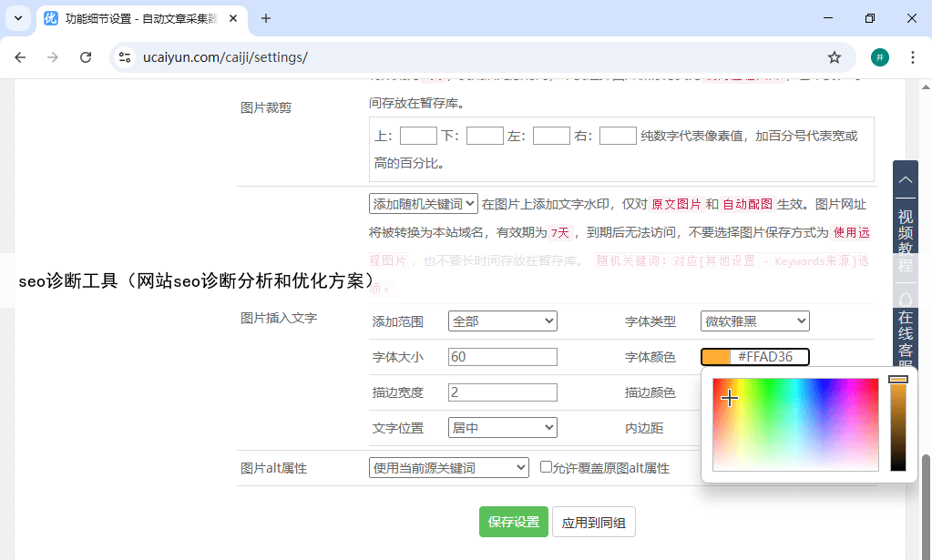Click the 应用到同组 button
Viewport: 932px width, 560px height.
tap(593, 522)
